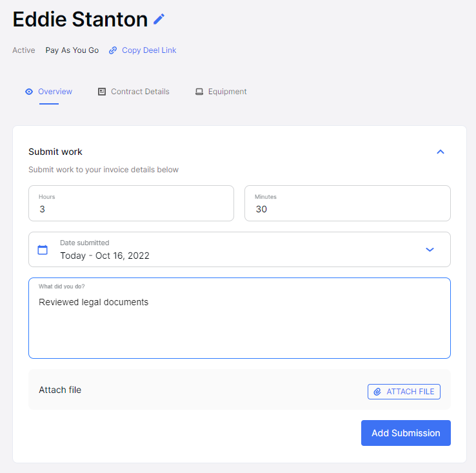Click the Add Submission button
Viewport: 476px width, 473px height.
(x=406, y=433)
